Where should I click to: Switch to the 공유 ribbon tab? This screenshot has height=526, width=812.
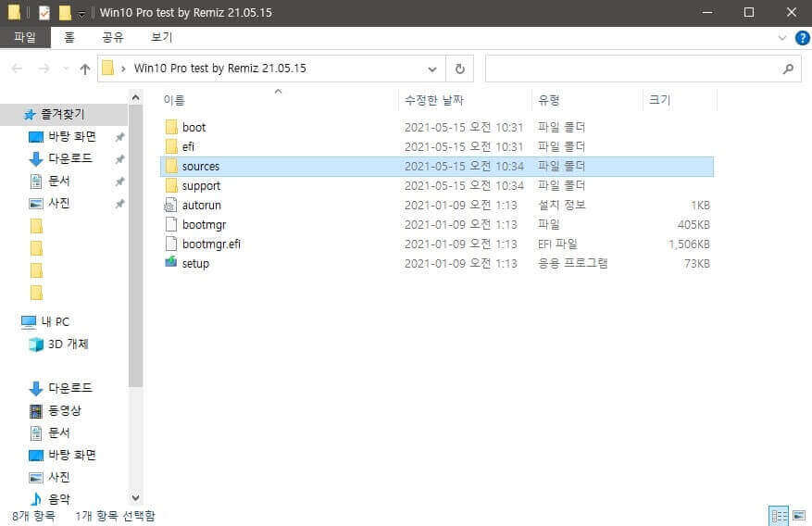(x=112, y=37)
